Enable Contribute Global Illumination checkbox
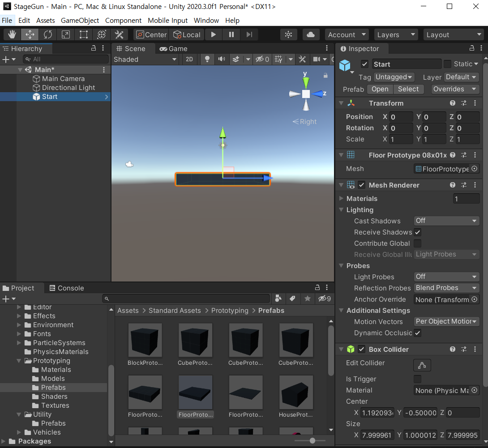 (x=418, y=243)
